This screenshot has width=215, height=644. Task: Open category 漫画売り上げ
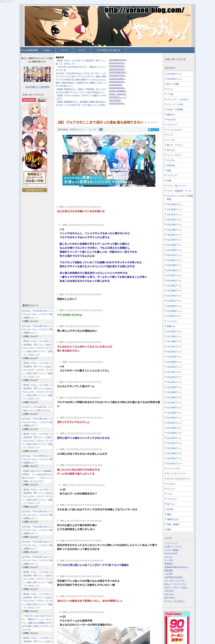[x=173, y=519]
